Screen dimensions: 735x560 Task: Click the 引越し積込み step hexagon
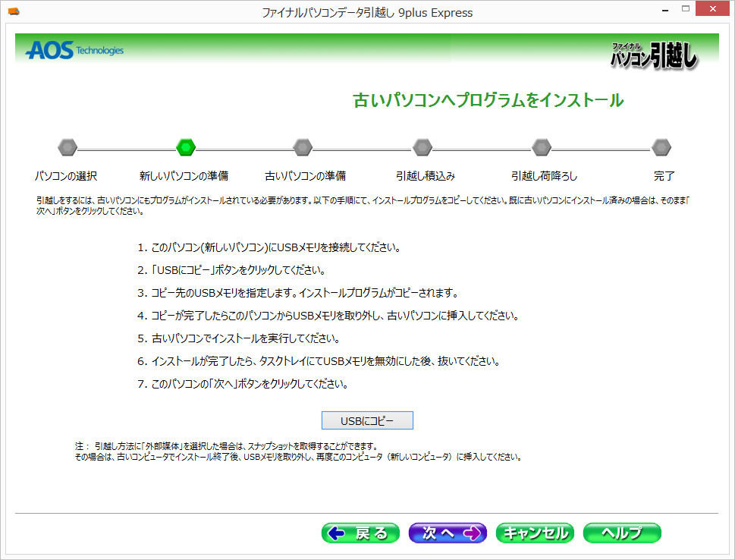click(422, 147)
